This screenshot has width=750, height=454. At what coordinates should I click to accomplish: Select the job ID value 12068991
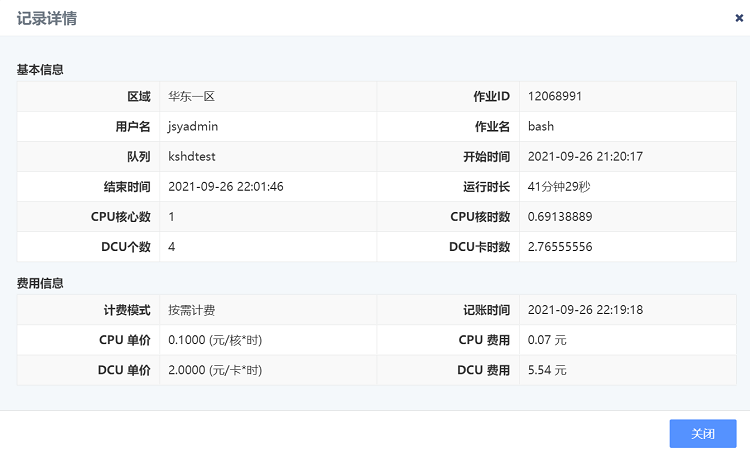pyautogui.click(x=554, y=96)
